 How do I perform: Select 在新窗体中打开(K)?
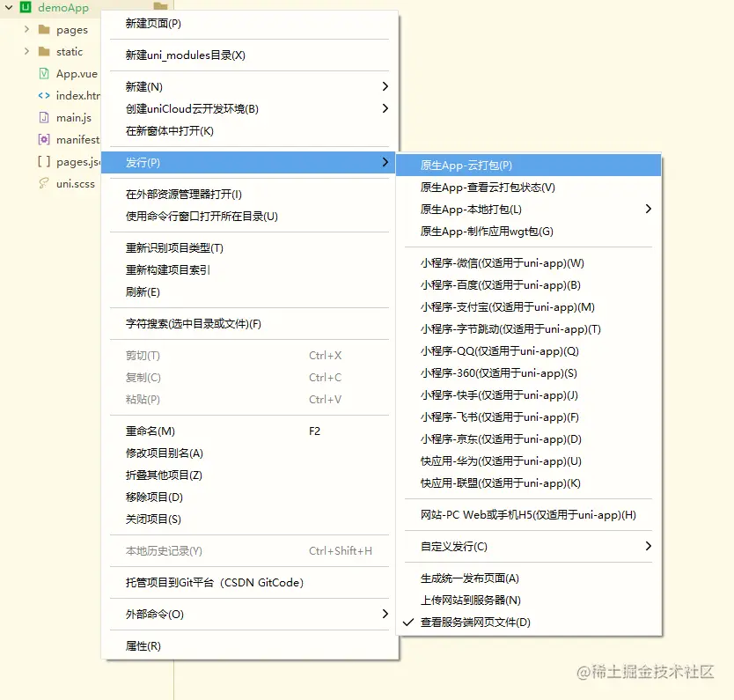tap(249, 130)
